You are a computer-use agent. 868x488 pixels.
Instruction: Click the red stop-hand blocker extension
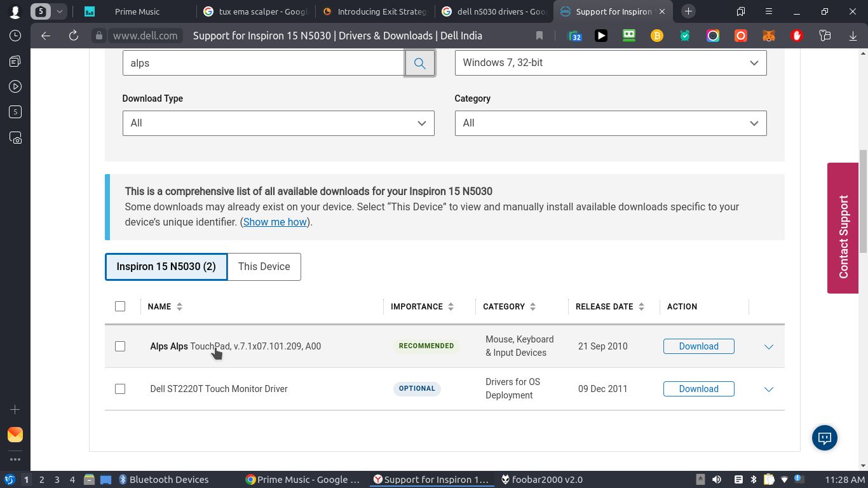click(797, 36)
